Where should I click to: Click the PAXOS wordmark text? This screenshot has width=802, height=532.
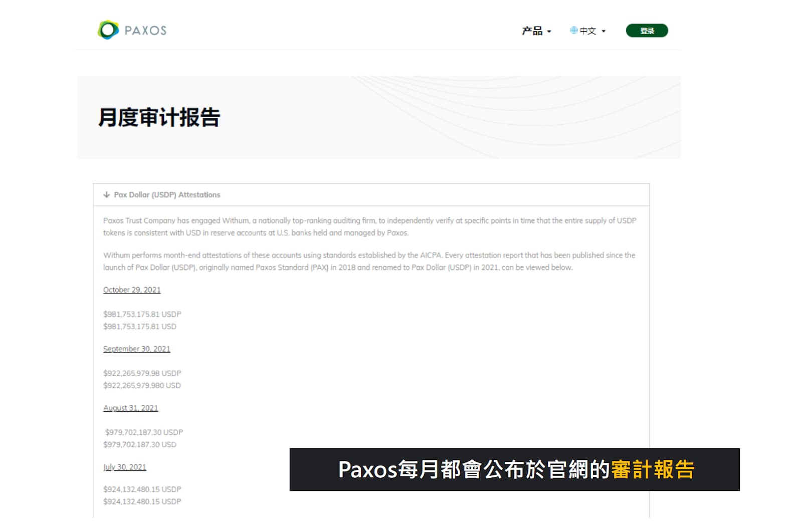click(145, 31)
